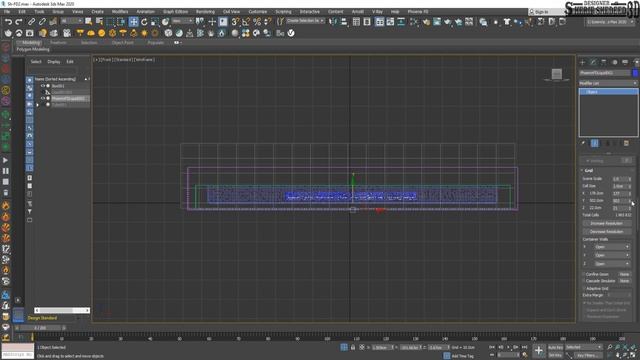Enable the Confine Geom checkbox

(x=584, y=274)
